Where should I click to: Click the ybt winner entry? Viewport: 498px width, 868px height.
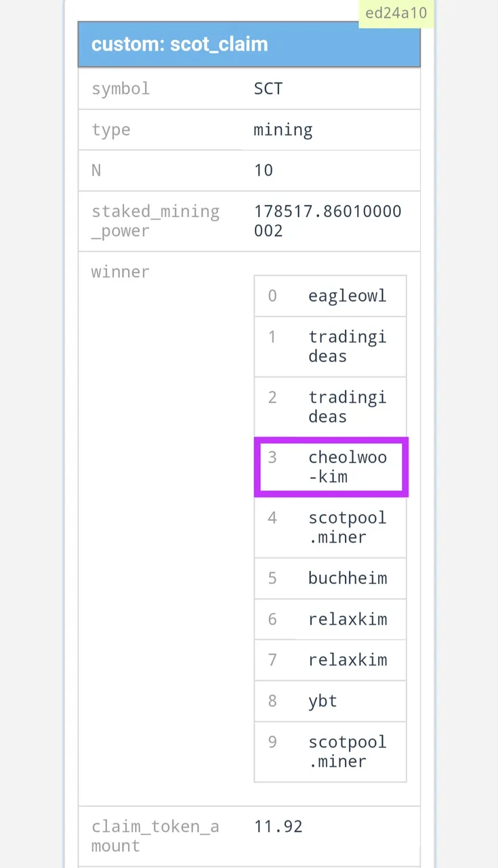coord(323,701)
